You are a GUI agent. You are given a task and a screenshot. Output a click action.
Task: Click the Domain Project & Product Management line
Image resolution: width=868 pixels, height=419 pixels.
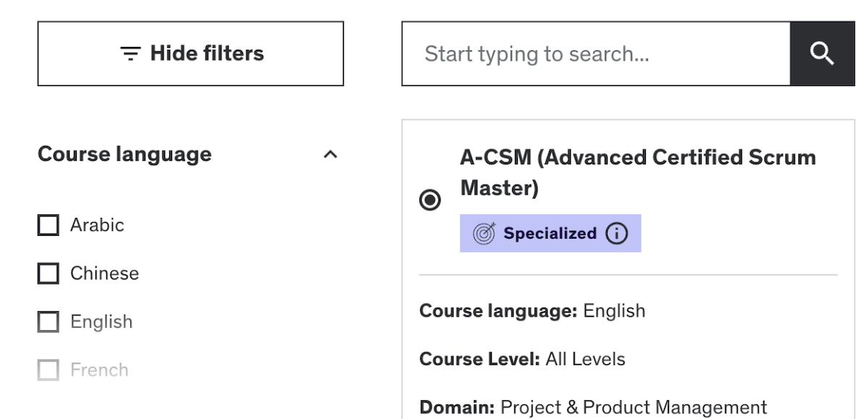coord(593,407)
